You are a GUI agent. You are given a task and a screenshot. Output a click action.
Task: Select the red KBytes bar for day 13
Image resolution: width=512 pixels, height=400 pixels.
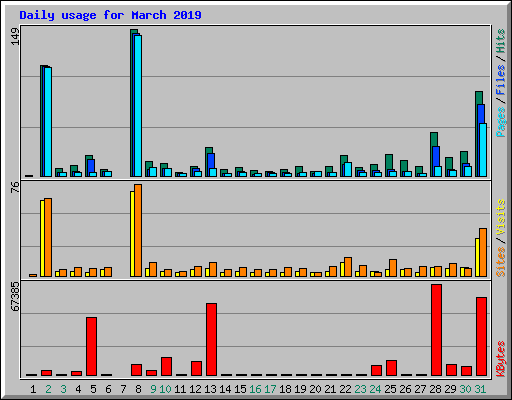coord(211,340)
